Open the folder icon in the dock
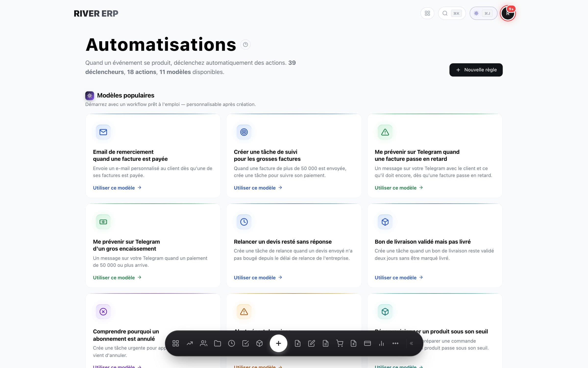The image size is (588, 368). point(218,343)
